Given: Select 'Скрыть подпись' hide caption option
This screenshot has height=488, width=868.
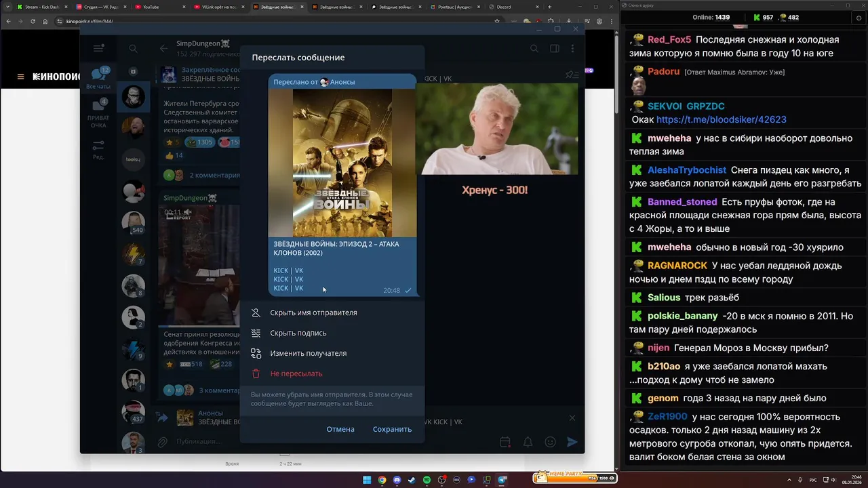Looking at the screenshot, I should (x=332, y=333).
